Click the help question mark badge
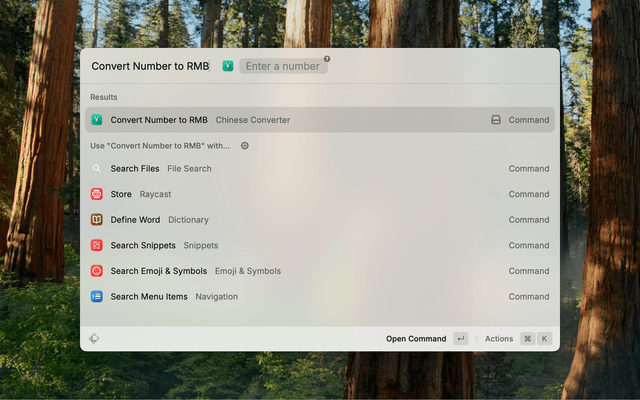 (327, 59)
